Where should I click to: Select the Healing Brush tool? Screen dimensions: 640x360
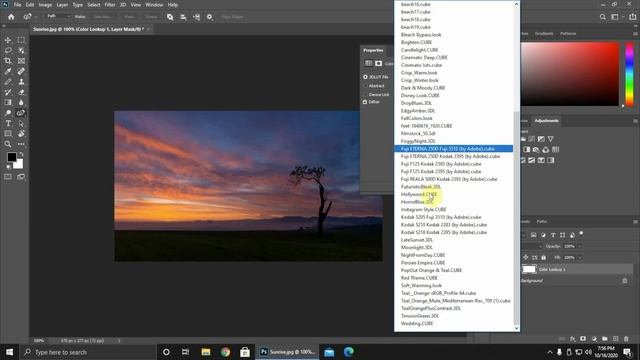click(21, 71)
